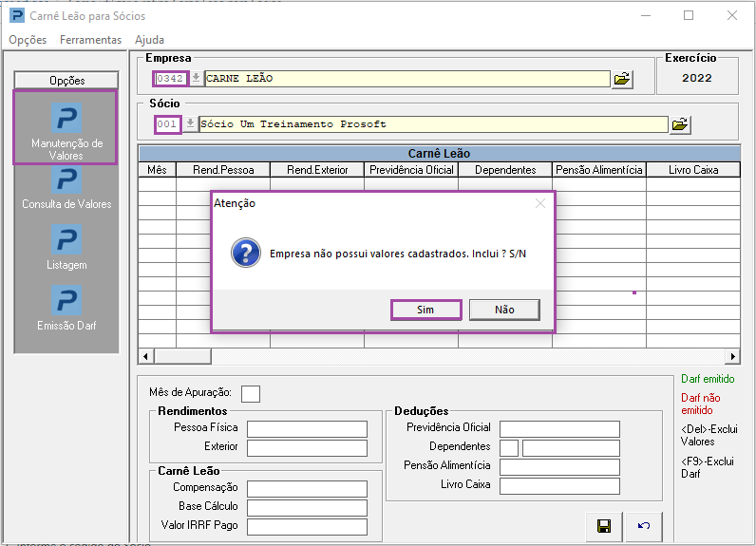This screenshot has width=756, height=546.
Task: Click the Dependentes value field
Action: [571, 447]
